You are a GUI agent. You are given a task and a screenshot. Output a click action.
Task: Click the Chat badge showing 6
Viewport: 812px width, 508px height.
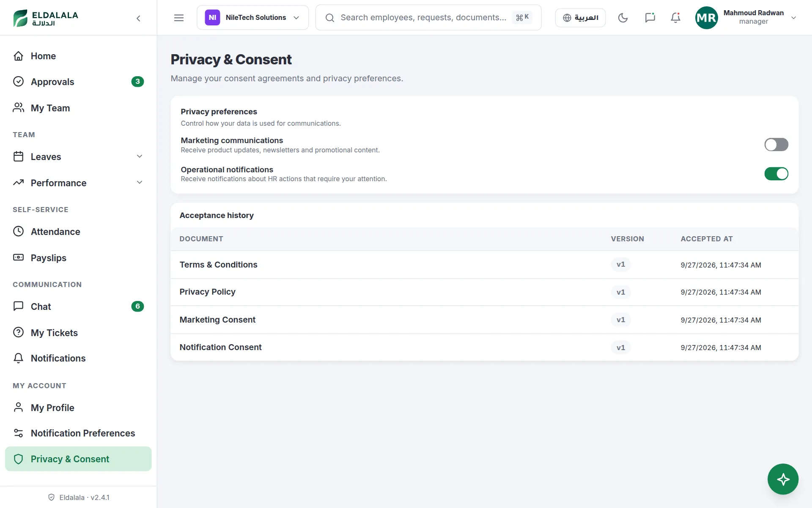coord(137,306)
